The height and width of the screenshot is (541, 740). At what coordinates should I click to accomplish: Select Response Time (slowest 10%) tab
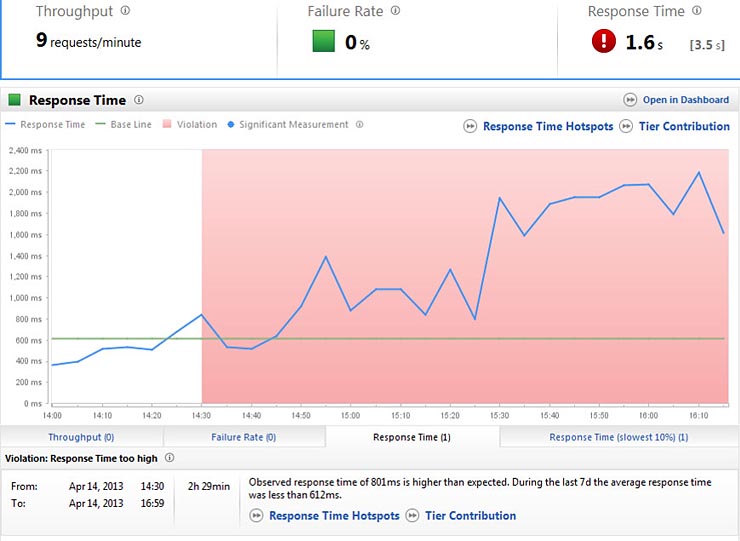618,437
